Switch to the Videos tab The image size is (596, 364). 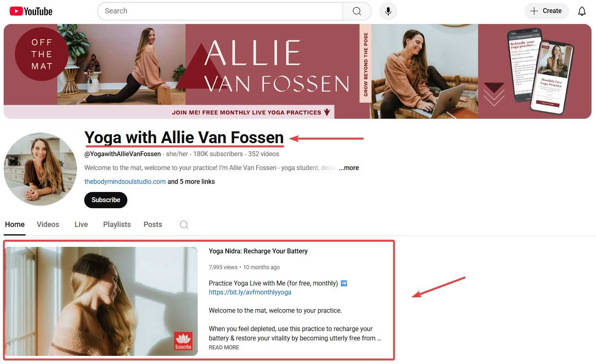pos(48,225)
